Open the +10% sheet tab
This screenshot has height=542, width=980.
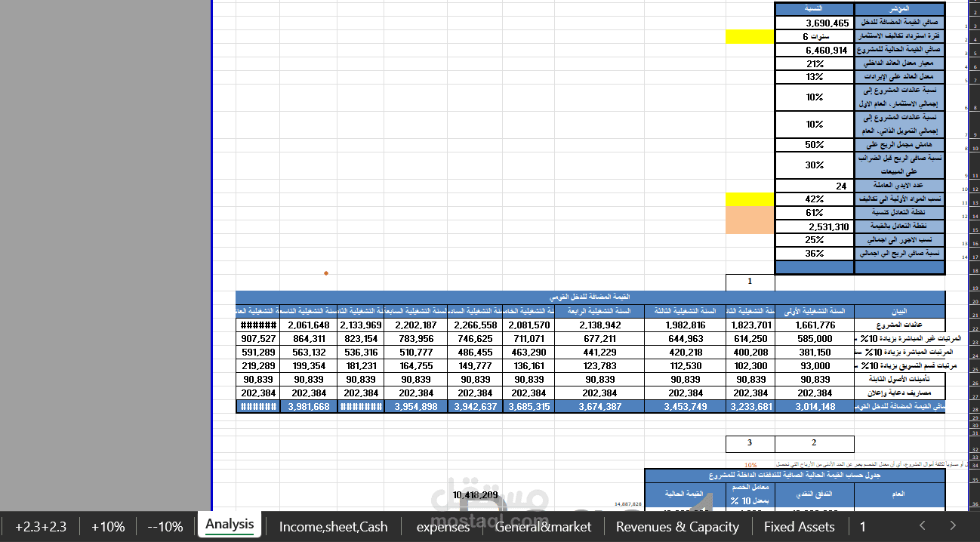click(x=107, y=526)
